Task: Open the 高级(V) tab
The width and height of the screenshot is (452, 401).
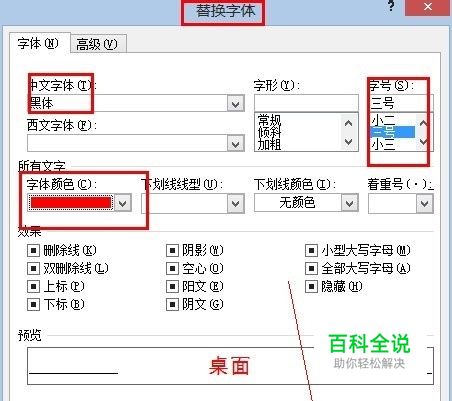Action: click(98, 44)
